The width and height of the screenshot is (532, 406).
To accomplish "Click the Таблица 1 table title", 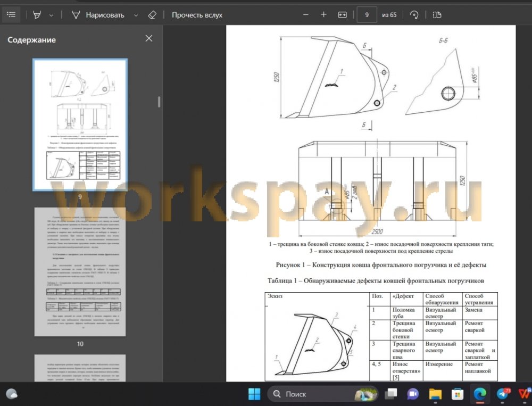I will coord(376,281).
